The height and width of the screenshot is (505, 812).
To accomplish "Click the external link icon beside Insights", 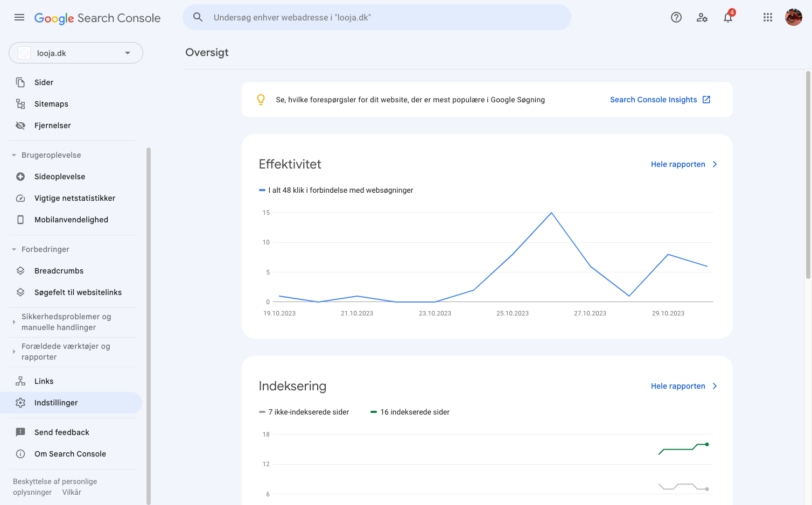I will [x=706, y=100].
